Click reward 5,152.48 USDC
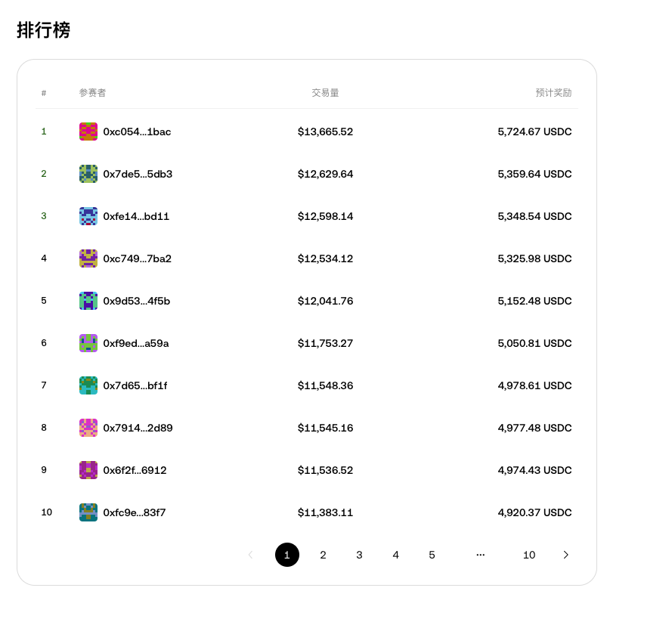The image size is (672, 625). (534, 301)
